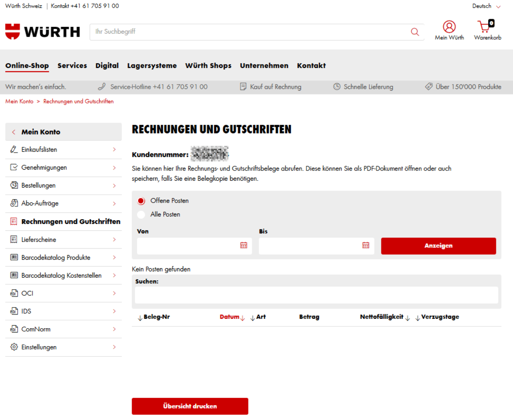
Task: Open Mein Würth account icon
Action: click(449, 26)
